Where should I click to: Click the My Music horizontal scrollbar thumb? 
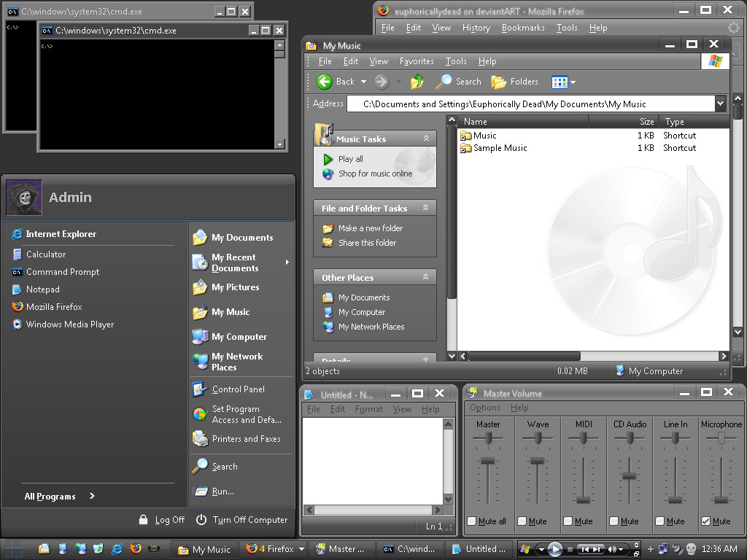tap(524, 356)
